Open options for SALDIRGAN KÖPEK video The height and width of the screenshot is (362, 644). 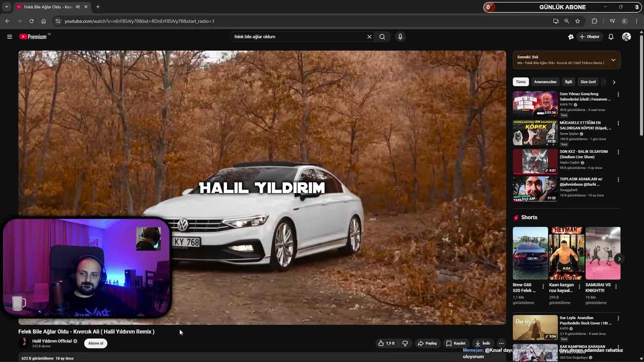coord(618,123)
